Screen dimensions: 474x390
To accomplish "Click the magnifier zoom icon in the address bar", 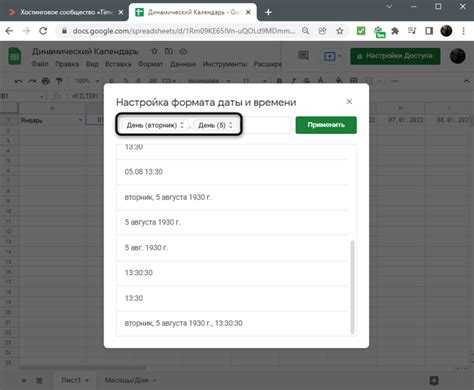I will coord(305,31).
